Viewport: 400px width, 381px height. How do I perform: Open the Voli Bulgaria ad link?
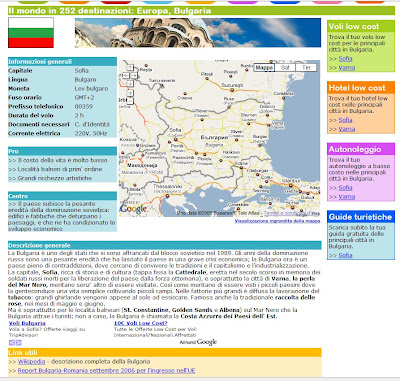coord(27,323)
